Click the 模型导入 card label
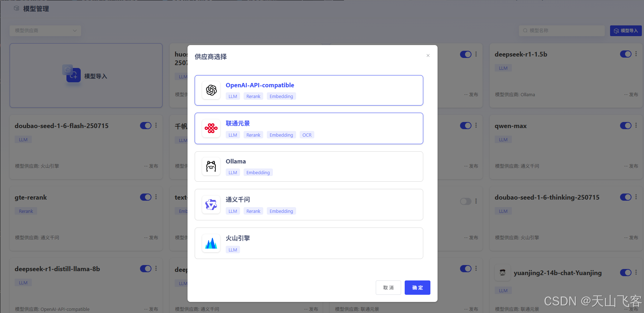The image size is (644, 313). [x=96, y=76]
